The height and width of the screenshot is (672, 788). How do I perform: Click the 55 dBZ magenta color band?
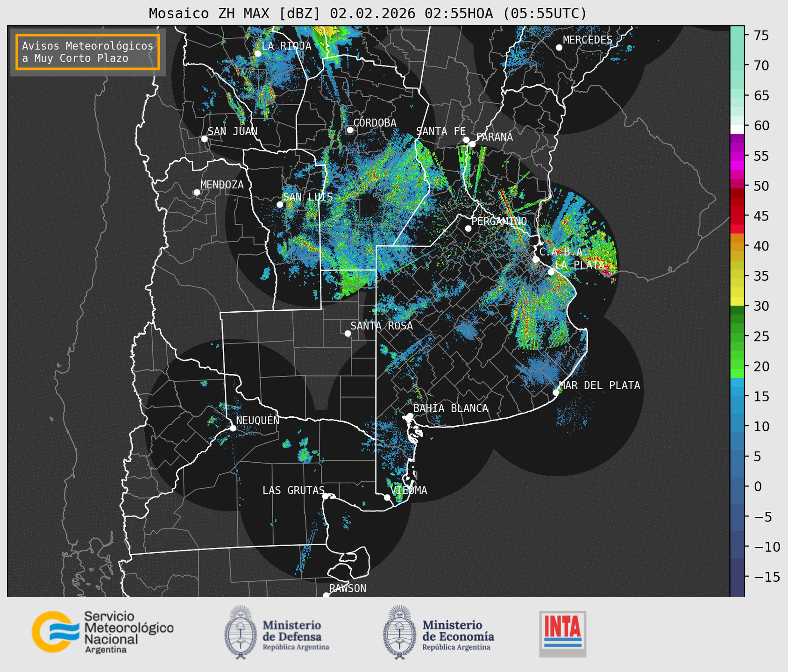click(x=737, y=157)
